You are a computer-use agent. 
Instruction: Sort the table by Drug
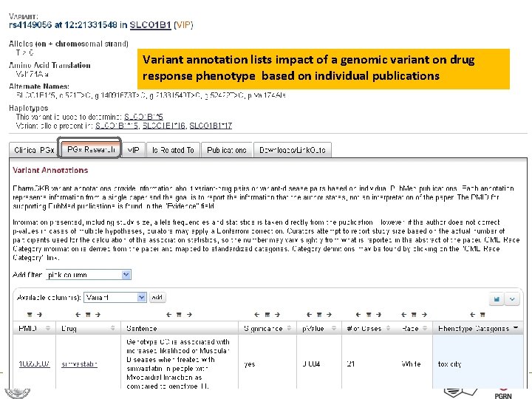(x=112, y=328)
